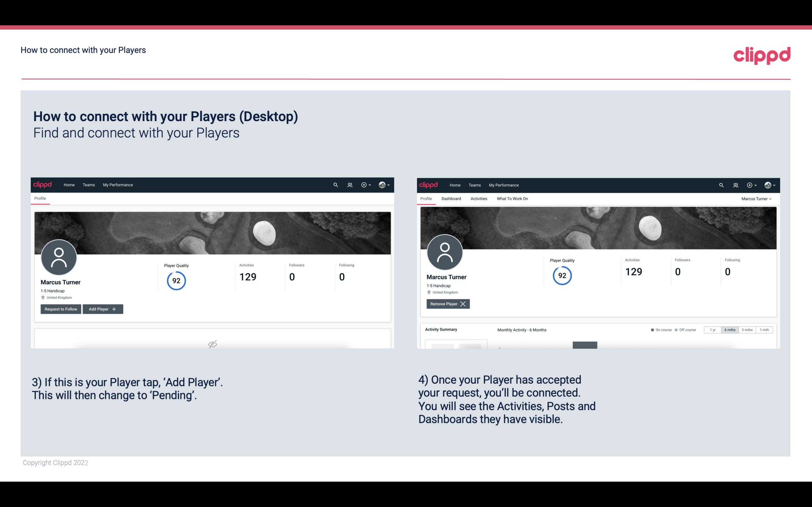
Task: Open the 'Home' menu item (left nav)
Action: 68,185
